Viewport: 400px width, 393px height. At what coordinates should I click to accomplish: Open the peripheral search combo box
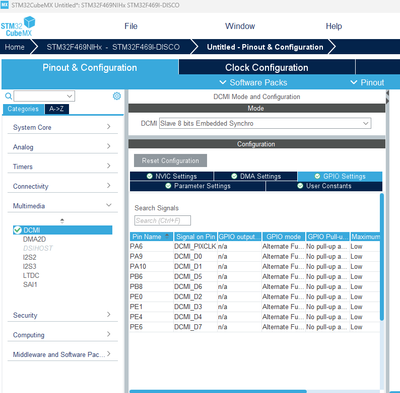[x=44, y=96]
